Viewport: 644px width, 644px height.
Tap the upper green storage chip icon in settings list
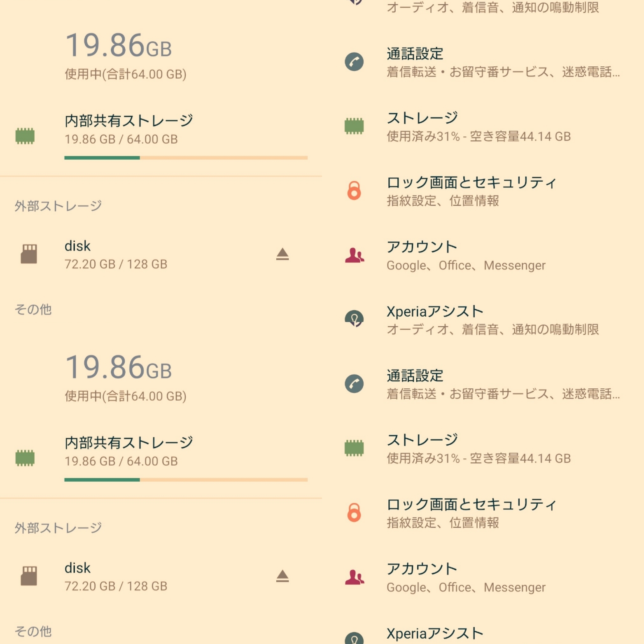click(x=354, y=126)
